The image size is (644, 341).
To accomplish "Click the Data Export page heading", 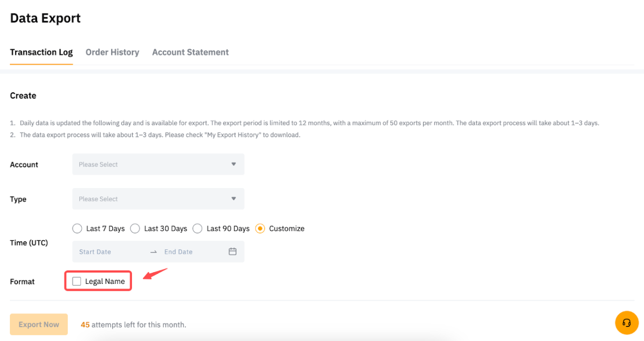I will (x=45, y=19).
